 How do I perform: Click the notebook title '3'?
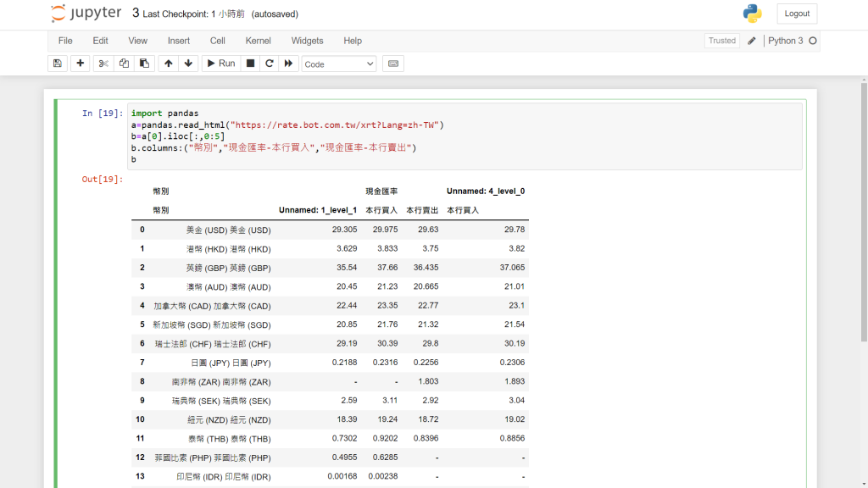tap(136, 14)
